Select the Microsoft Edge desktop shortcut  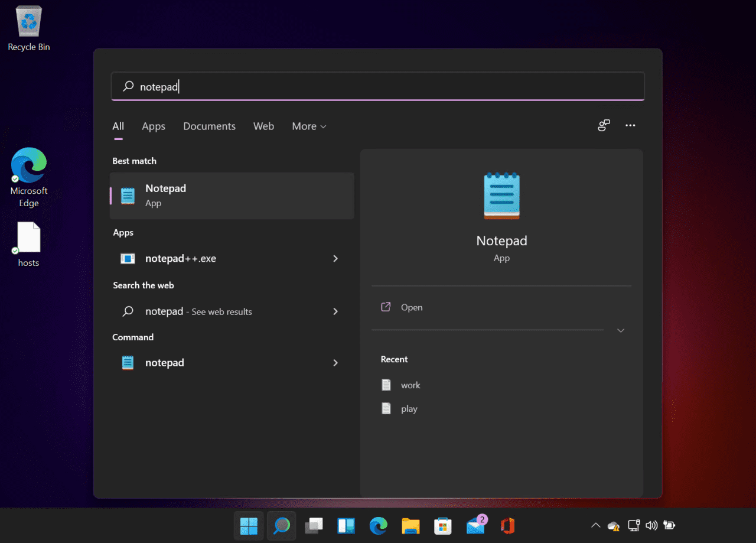(28, 177)
